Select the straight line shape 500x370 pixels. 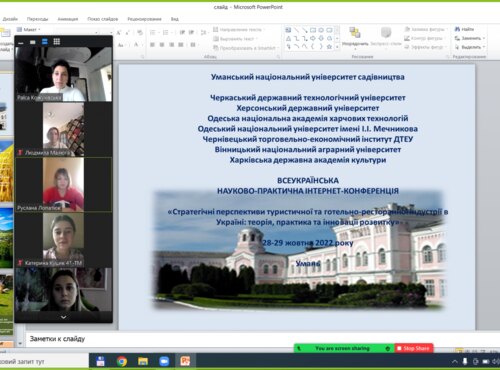297,30
